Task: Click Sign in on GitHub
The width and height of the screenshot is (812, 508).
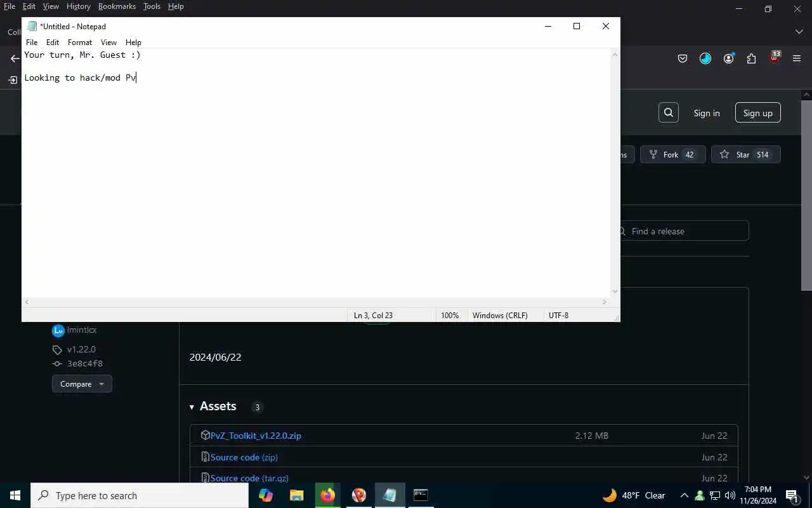Action: [x=707, y=113]
